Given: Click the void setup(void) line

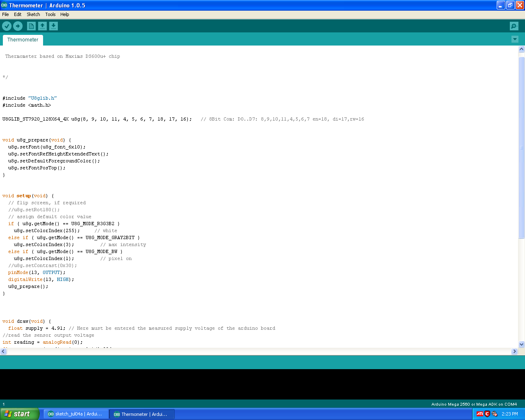Looking at the screenshot, I should tap(28, 196).
